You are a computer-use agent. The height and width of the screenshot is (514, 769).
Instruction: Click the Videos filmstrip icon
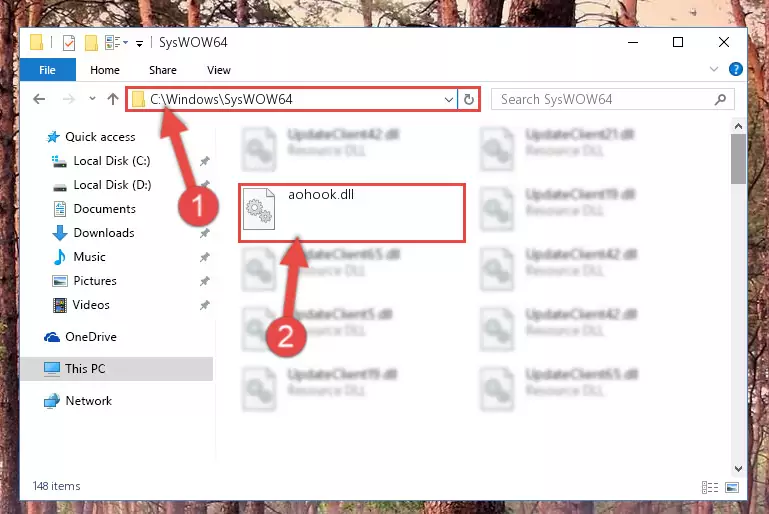(x=60, y=306)
